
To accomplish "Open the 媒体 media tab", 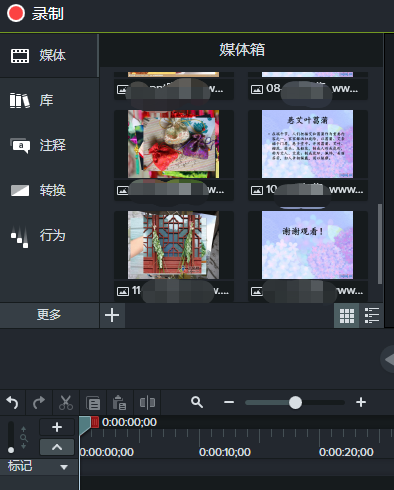I will pos(49,55).
